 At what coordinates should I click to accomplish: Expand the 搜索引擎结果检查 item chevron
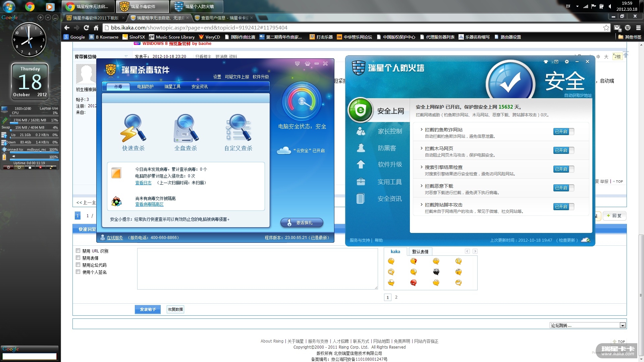coord(421,167)
